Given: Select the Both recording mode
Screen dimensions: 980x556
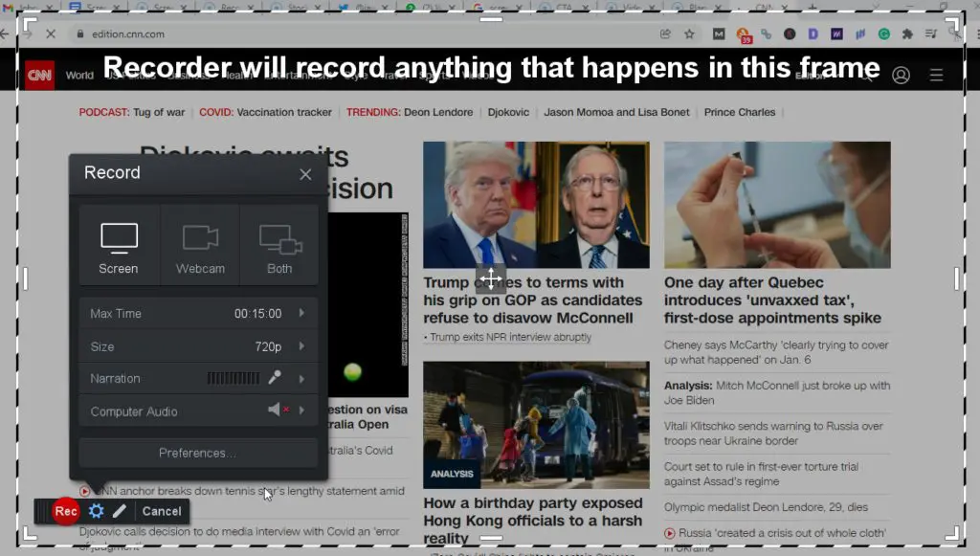Looking at the screenshot, I should tap(278, 247).
